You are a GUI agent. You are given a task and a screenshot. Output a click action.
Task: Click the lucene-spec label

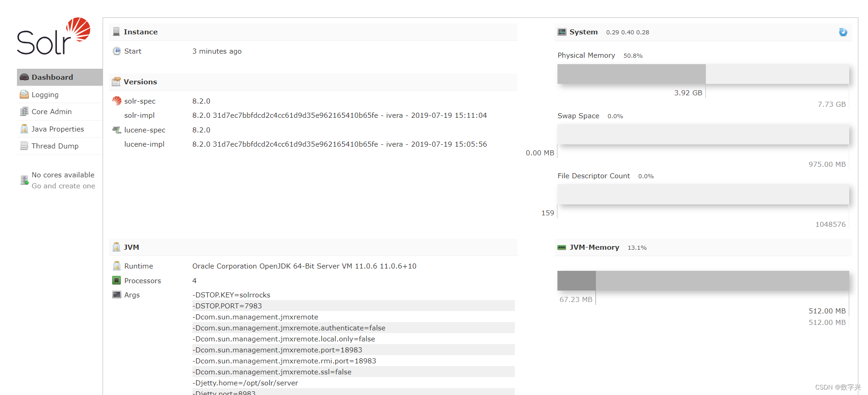145,130
